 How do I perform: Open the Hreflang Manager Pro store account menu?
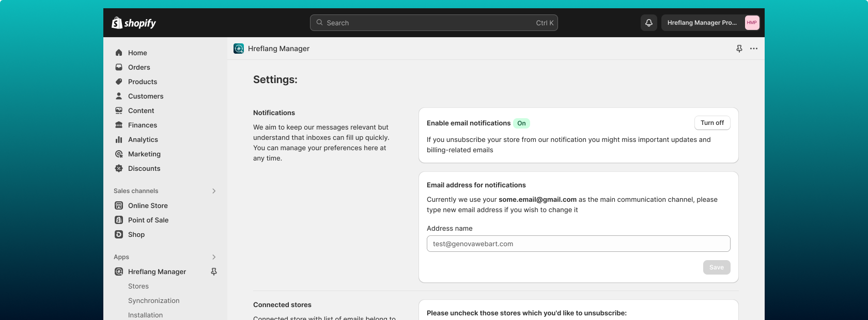(x=711, y=23)
